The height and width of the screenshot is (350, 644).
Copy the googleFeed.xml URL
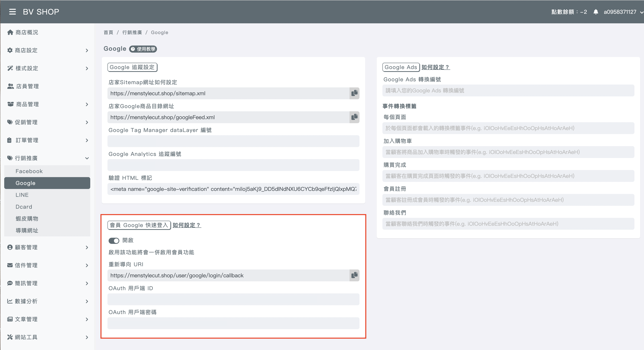[354, 117]
